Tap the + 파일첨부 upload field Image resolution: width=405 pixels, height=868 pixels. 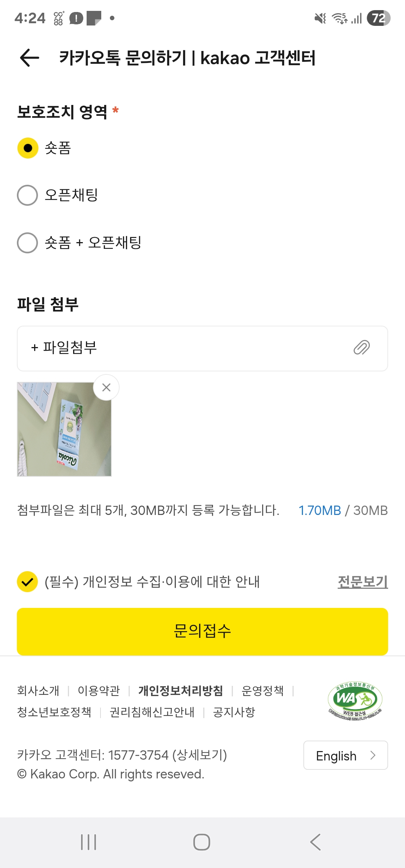pos(180,348)
